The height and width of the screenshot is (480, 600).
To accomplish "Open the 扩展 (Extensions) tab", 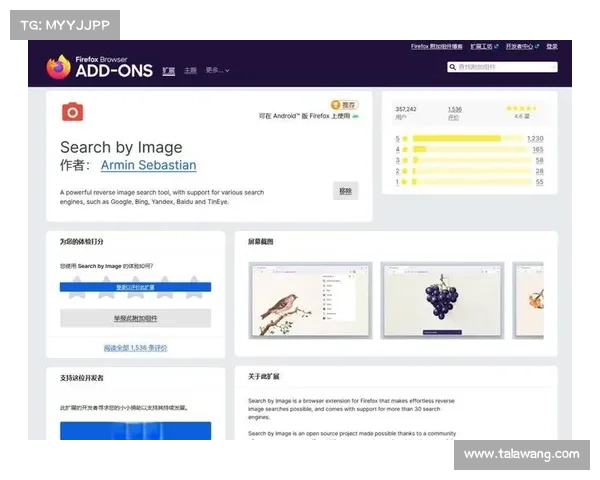I will point(168,71).
